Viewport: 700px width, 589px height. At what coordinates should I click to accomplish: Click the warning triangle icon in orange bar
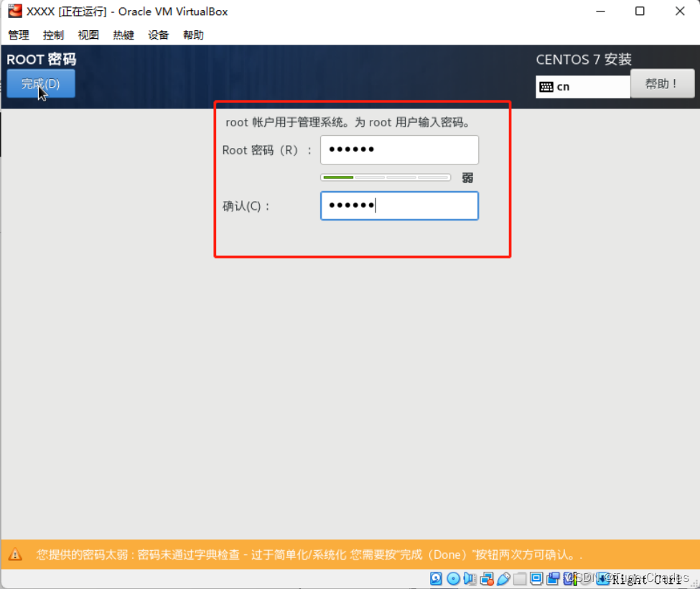click(x=15, y=555)
